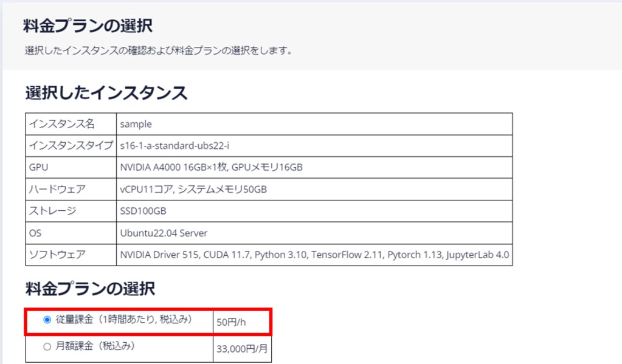622x364 pixels.
Task: Select the 従量課金 hourly billing radio button
Action: coord(47,320)
